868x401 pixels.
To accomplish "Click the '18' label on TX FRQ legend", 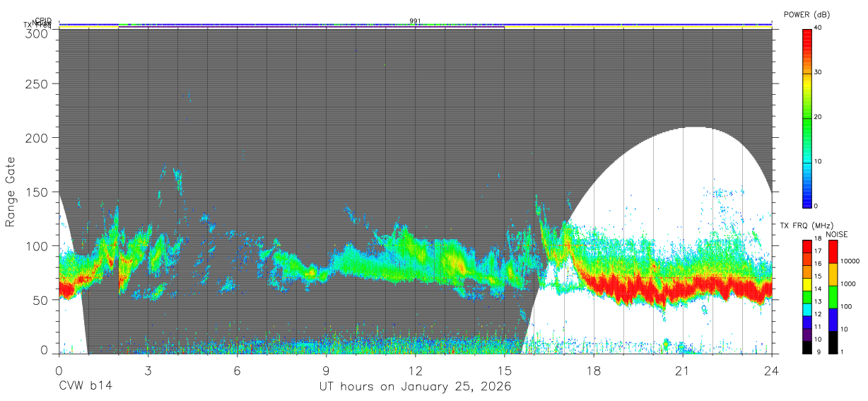I will pos(819,240).
